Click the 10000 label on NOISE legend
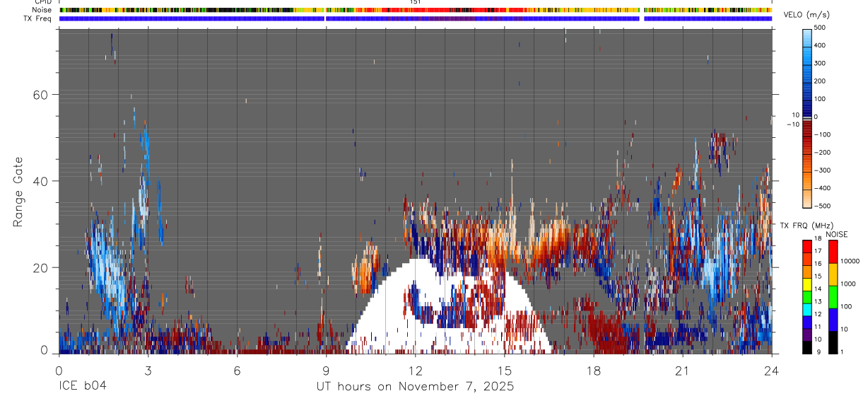Viewport: 868px width, 401px height. coord(850,262)
